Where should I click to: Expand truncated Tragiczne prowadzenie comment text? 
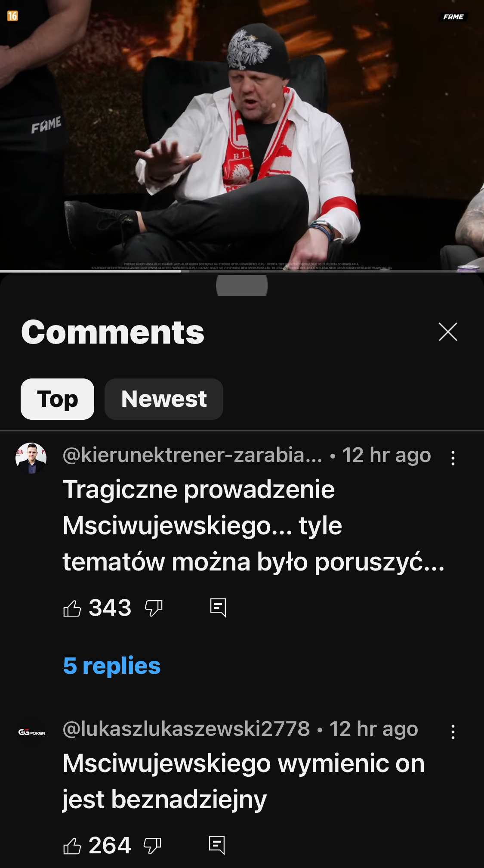click(254, 526)
